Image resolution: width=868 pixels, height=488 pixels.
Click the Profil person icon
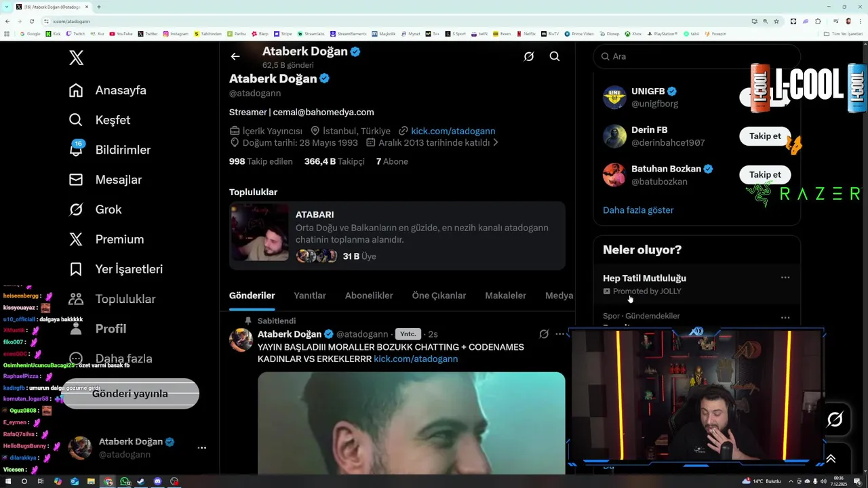(76, 329)
